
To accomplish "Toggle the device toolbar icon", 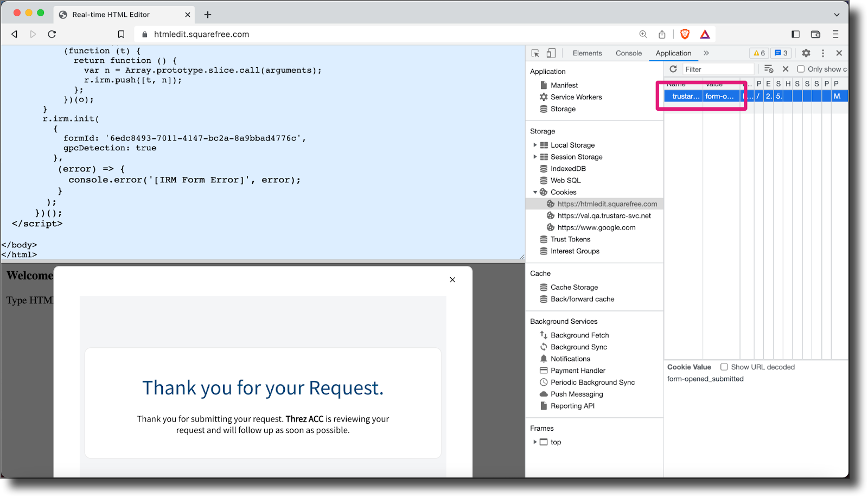I will click(551, 53).
